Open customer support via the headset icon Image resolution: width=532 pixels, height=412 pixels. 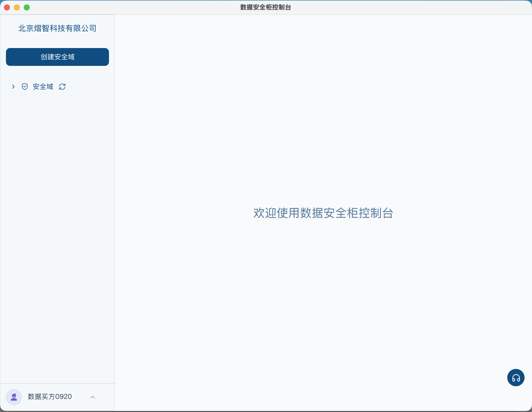pyautogui.click(x=516, y=378)
